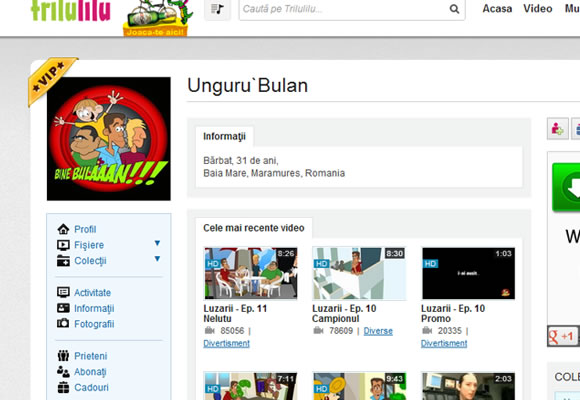The width and height of the screenshot is (580, 400).
Task: Open the Video menu item
Action: (537, 9)
